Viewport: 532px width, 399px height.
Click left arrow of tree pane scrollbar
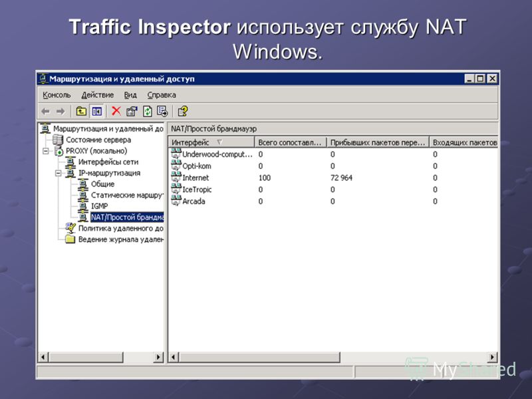pyautogui.click(x=43, y=357)
